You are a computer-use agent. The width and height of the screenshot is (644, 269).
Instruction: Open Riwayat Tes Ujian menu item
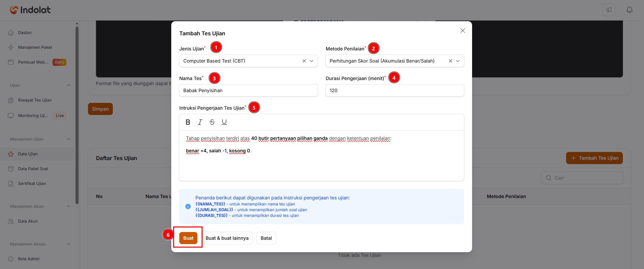click(x=37, y=100)
